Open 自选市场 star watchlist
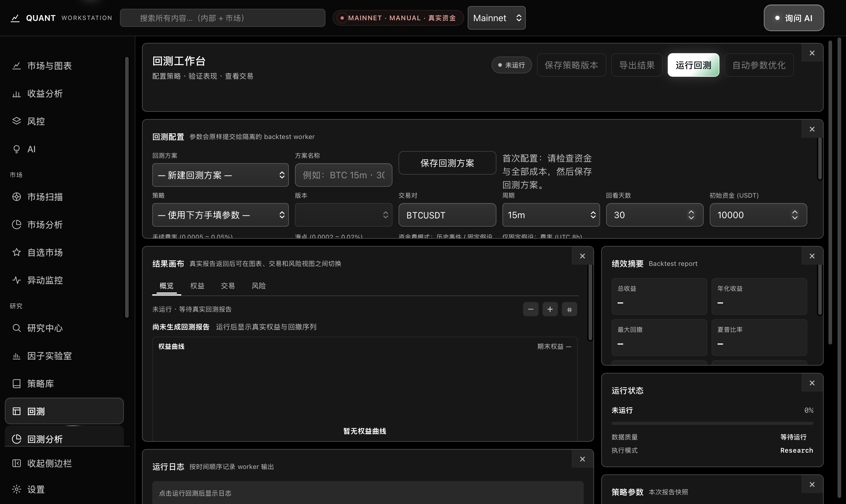846x504 pixels. tap(64, 252)
